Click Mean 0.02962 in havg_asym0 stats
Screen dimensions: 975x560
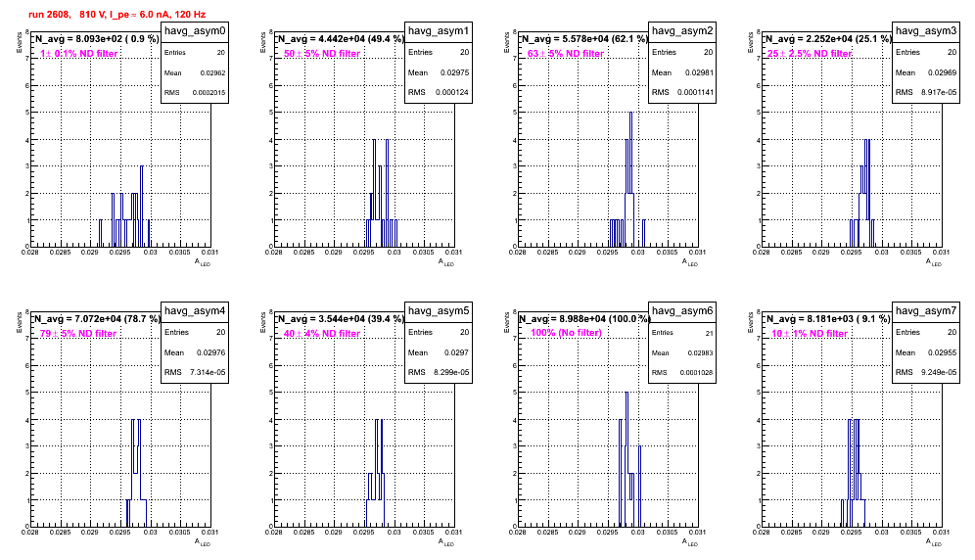click(x=195, y=72)
